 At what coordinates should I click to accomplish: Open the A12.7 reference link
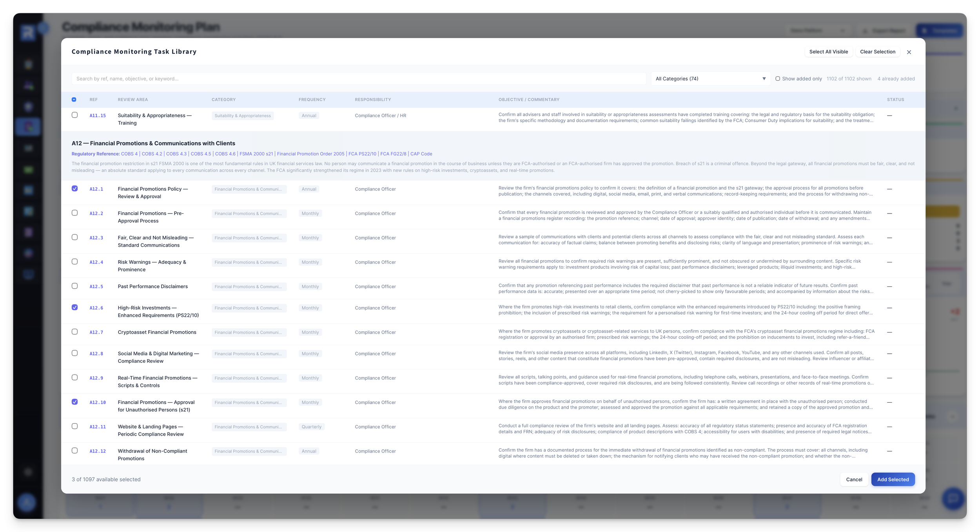click(96, 332)
